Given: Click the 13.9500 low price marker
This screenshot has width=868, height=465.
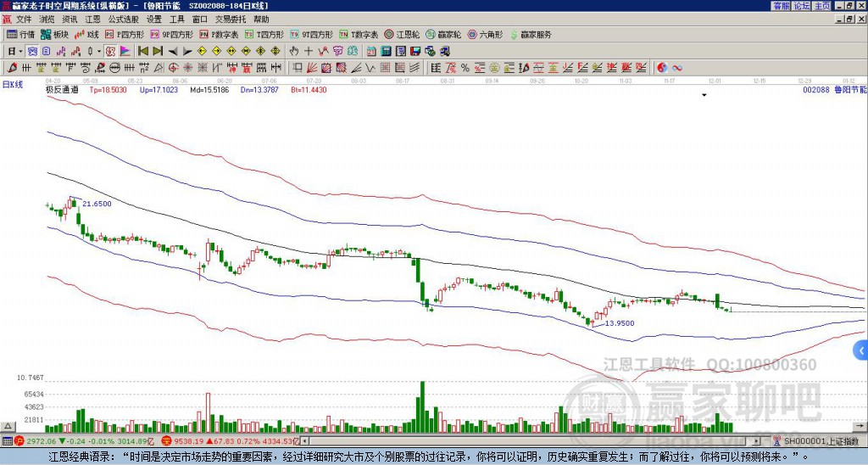Looking at the screenshot, I should pyautogui.click(x=620, y=323).
